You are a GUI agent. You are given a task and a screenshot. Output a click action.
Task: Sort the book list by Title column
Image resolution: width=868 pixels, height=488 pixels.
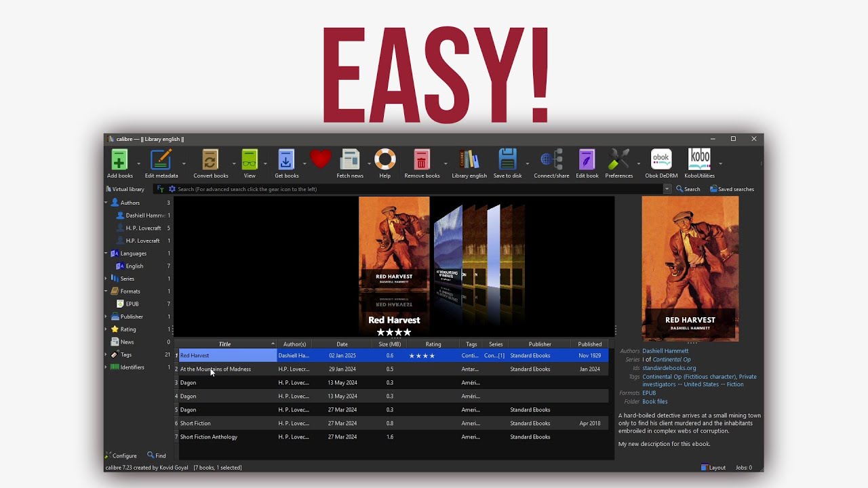[x=225, y=344]
